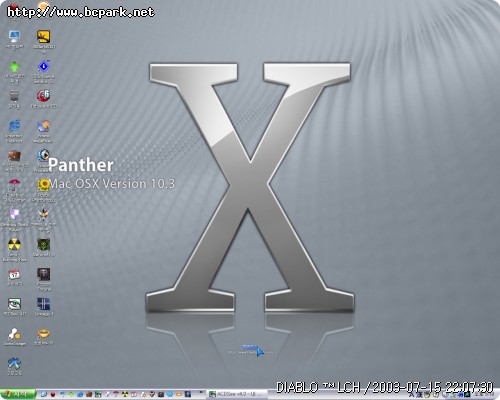The width and height of the screenshot is (500, 400).
Task: Open the Adobe ImageReady shortcut
Action: tap(43, 126)
